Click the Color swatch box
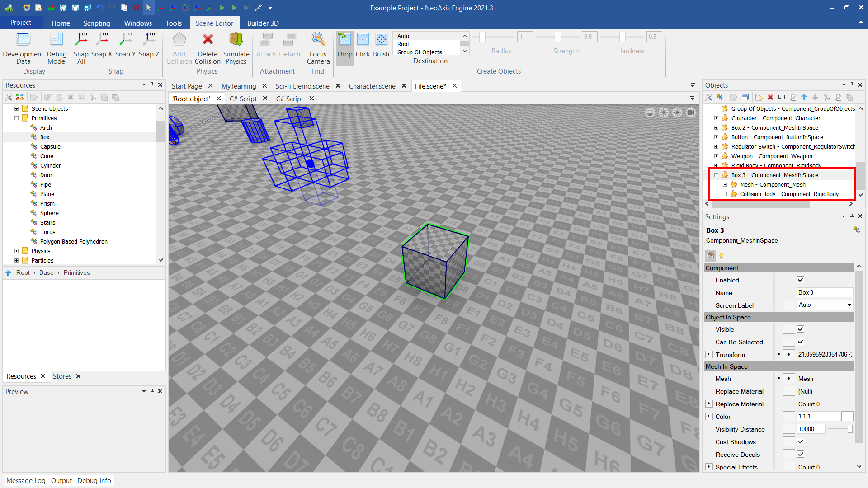 pos(847,417)
